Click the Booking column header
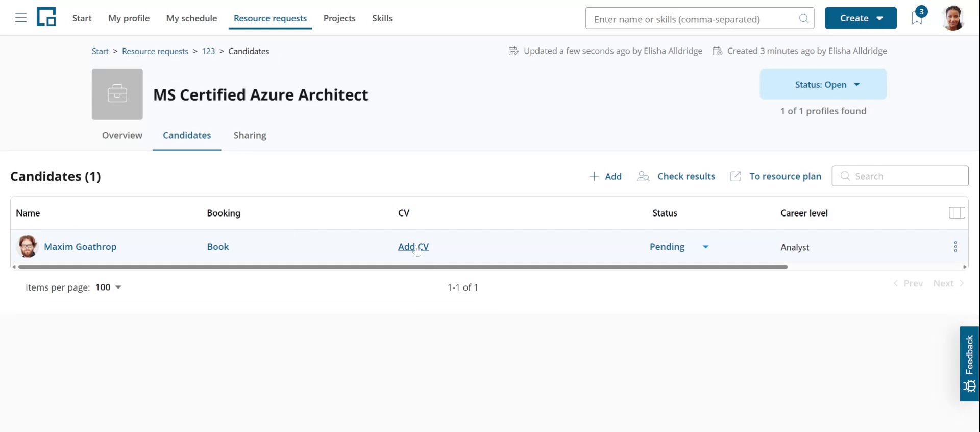Viewport: 980px width, 432px height. (x=224, y=213)
